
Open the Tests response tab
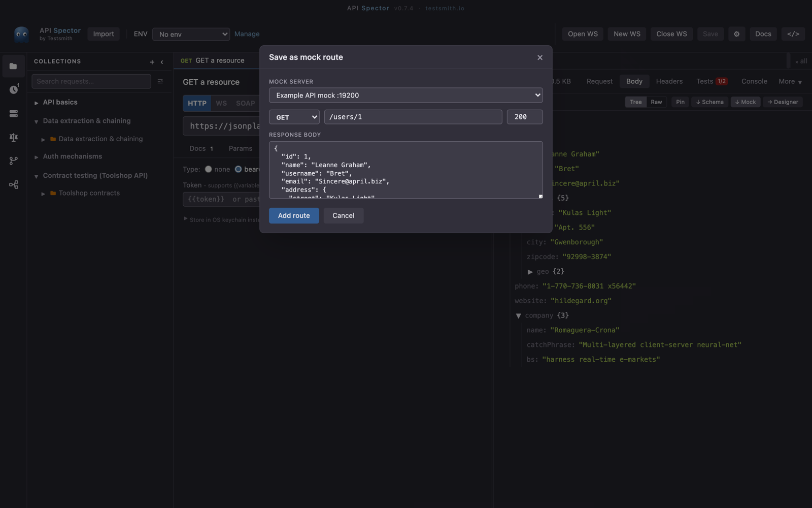[x=712, y=81]
